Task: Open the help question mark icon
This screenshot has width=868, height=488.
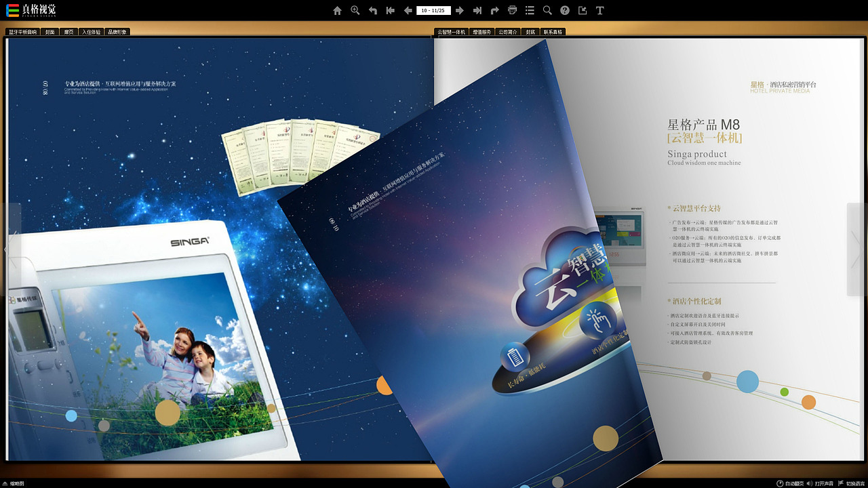Action: (x=565, y=10)
